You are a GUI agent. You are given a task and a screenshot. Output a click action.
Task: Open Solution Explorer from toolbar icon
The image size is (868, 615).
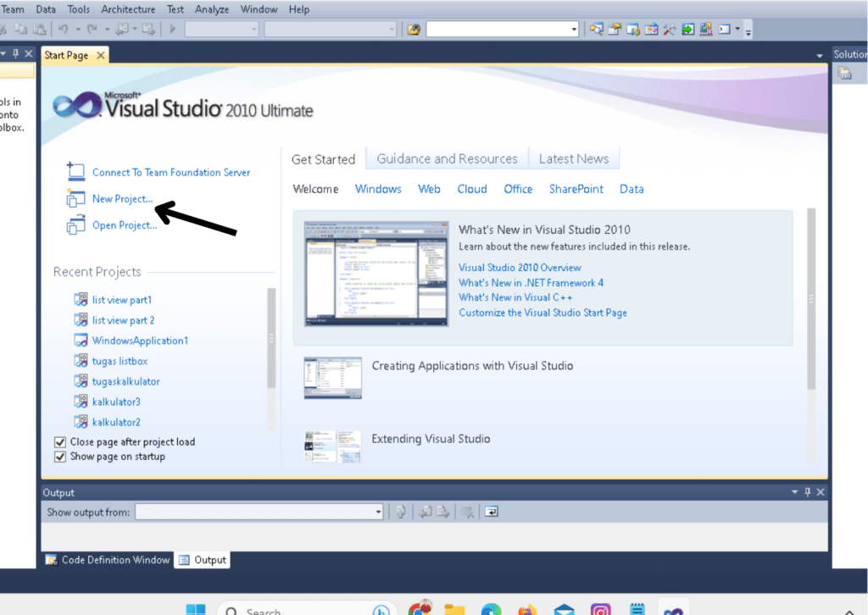point(596,30)
